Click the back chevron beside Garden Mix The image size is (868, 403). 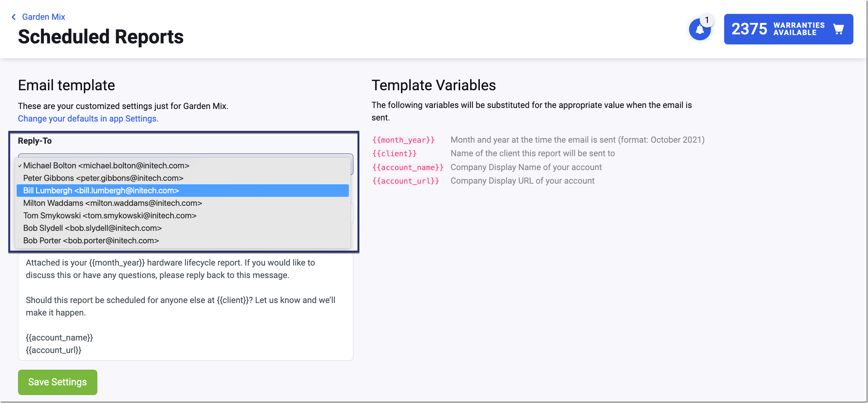pyautogui.click(x=14, y=17)
